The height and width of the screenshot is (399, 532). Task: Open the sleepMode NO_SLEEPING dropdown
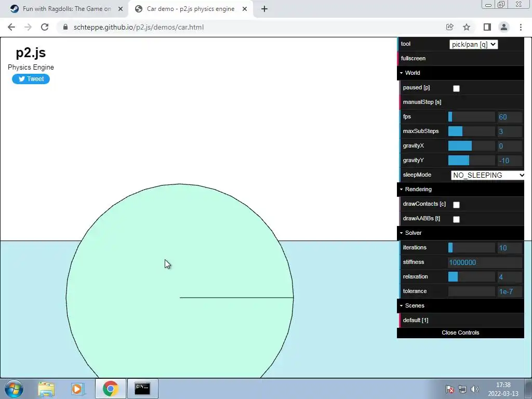[x=487, y=175]
